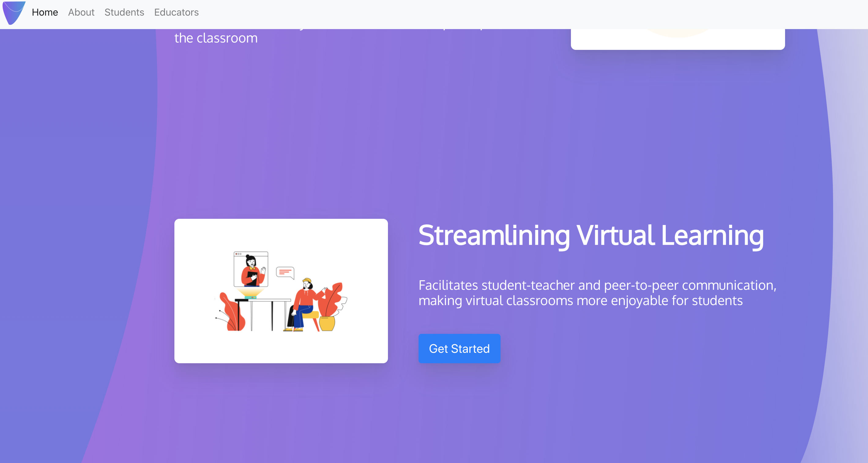The height and width of the screenshot is (463, 868).
Task: Select the Streamlining Virtual Learning heading
Action: (591, 236)
